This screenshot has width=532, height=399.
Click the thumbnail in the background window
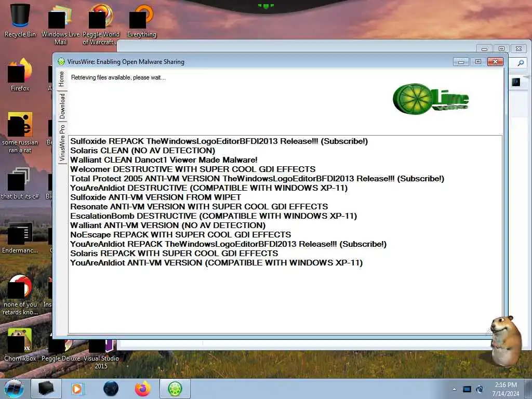pos(516,82)
